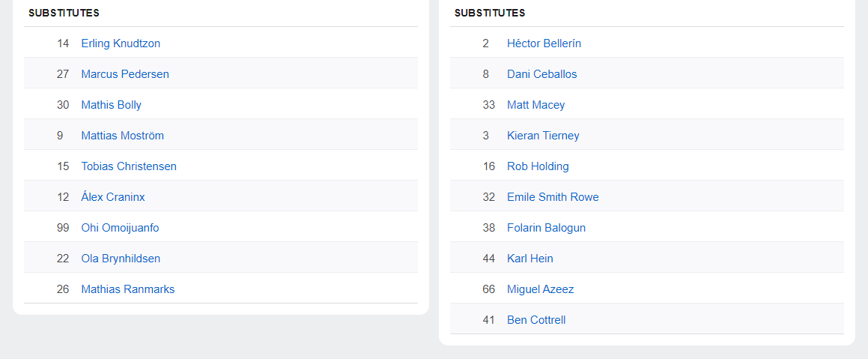The image size is (868, 359).
Task: Click the Dani Ceballos link
Action: pyautogui.click(x=541, y=74)
